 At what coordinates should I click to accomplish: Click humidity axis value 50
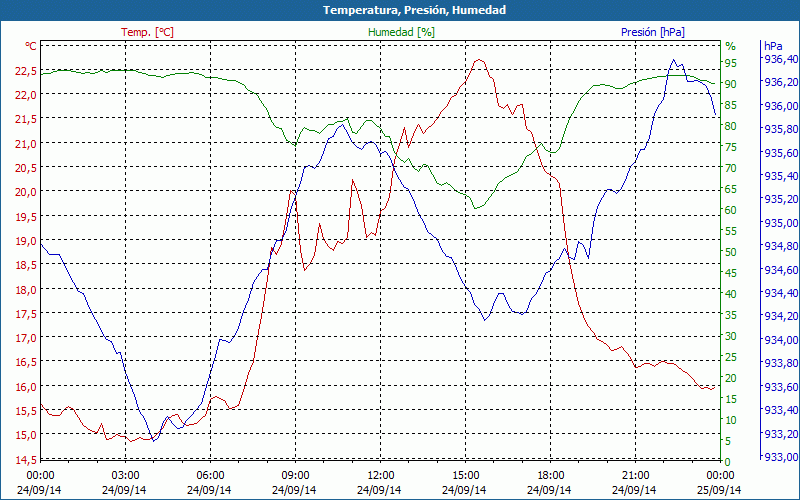click(731, 252)
